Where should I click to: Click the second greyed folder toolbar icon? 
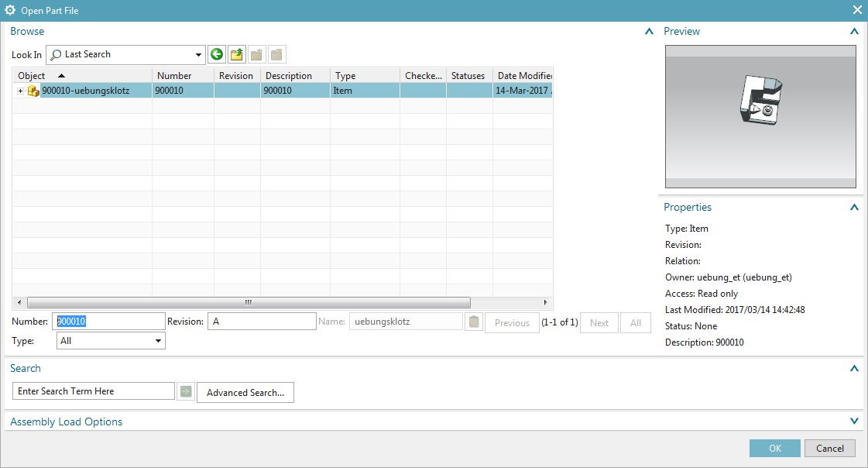click(276, 54)
